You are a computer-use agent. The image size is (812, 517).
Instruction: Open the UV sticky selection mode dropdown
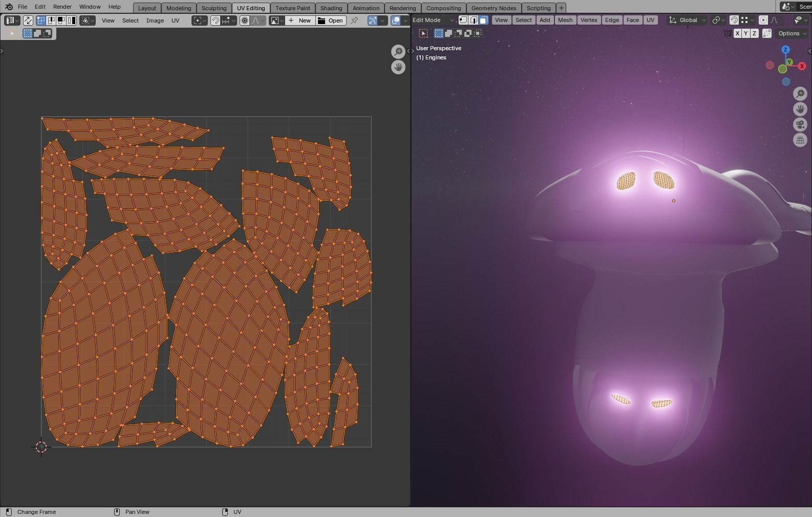click(x=88, y=20)
